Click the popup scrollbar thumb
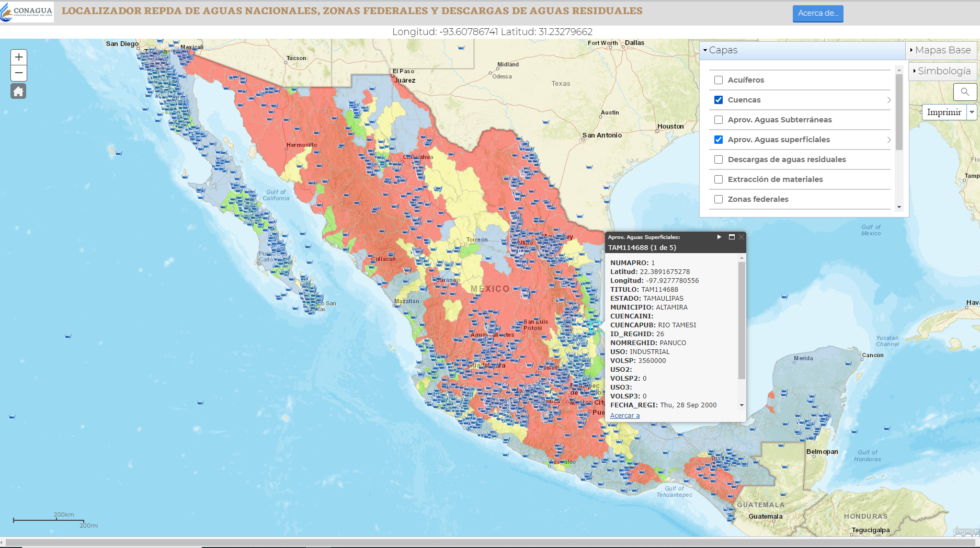Screen dimensions: 980x548 [742, 320]
